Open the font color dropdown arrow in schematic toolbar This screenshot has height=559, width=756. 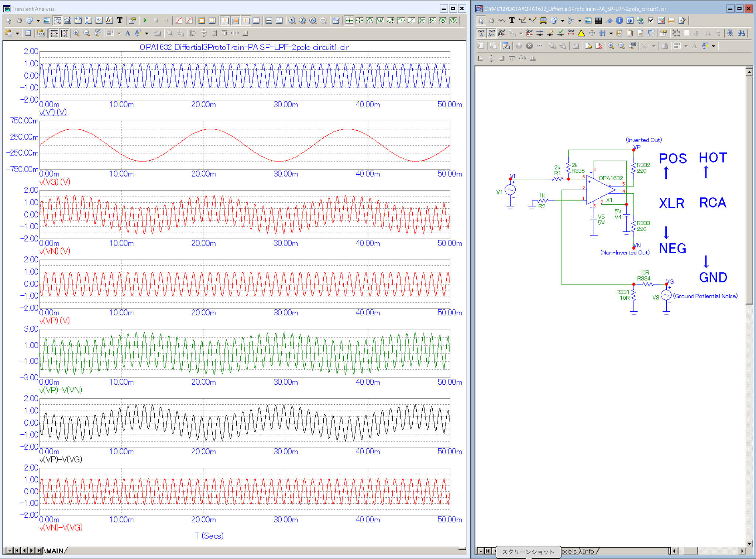[714, 46]
